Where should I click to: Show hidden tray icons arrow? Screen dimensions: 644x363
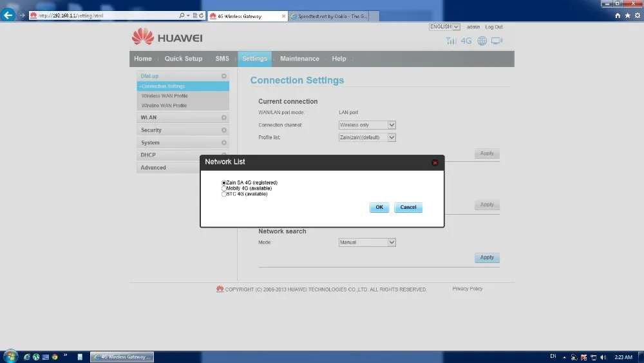coord(564,357)
